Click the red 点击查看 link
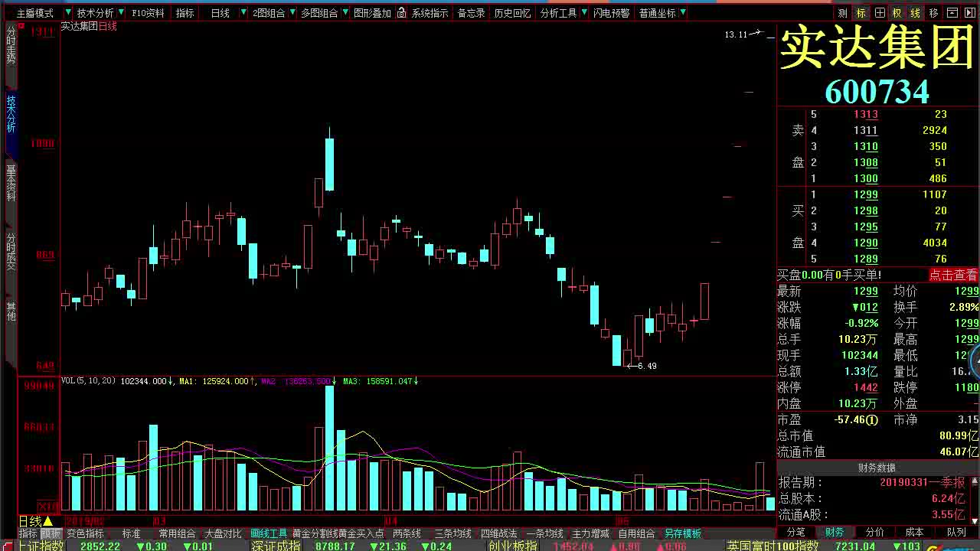The width and height of the screenshot is (980, 551). (x=953, y=275)
